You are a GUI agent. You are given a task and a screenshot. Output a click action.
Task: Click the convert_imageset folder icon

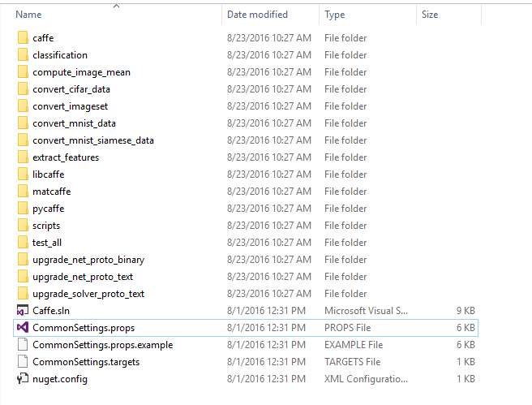tap(23, 106)
